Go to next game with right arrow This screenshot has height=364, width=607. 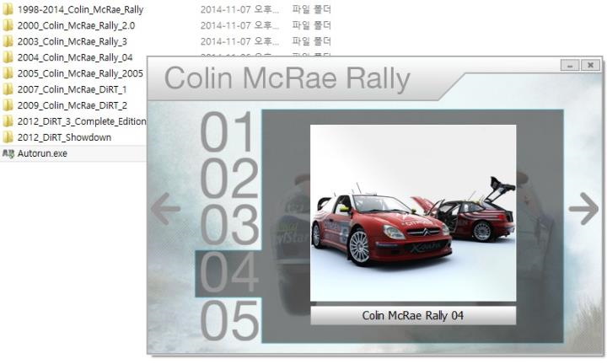coord(583,209)
